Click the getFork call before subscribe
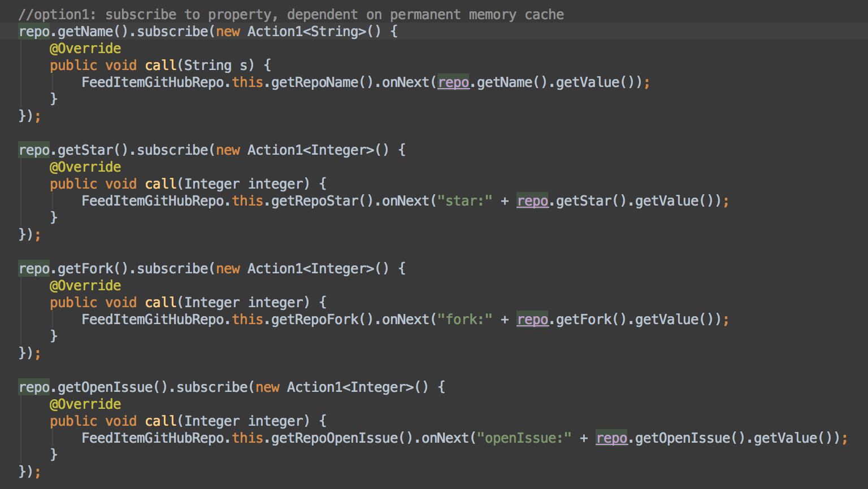868x489 pixels. [85, 269]
